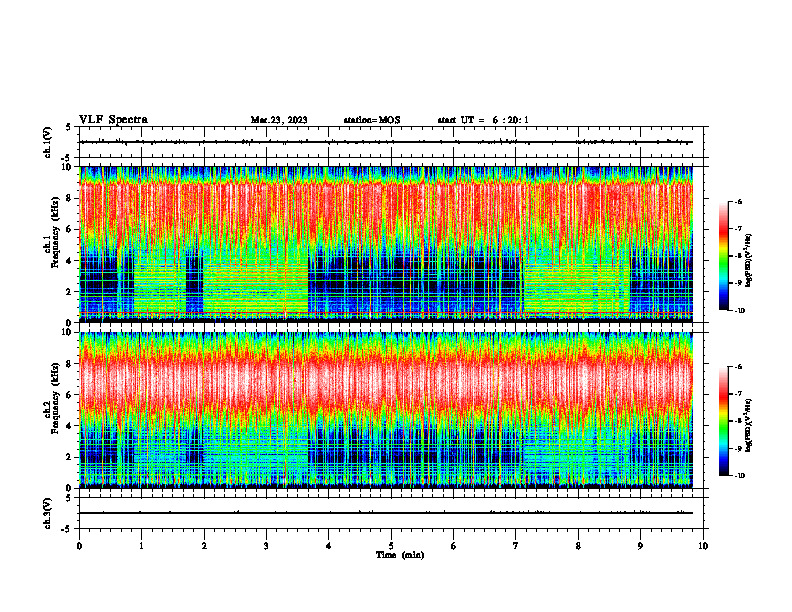This screenshot has height=612, width=792.
Task: Click the ch.1 spectrogram color bar
Action: (724, 256)
